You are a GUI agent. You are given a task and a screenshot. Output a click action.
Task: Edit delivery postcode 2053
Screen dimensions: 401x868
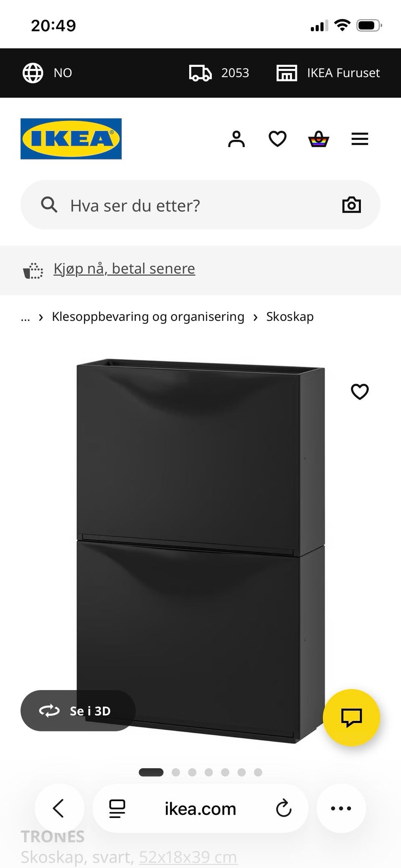pyautogui.click(x=219, y=73)
